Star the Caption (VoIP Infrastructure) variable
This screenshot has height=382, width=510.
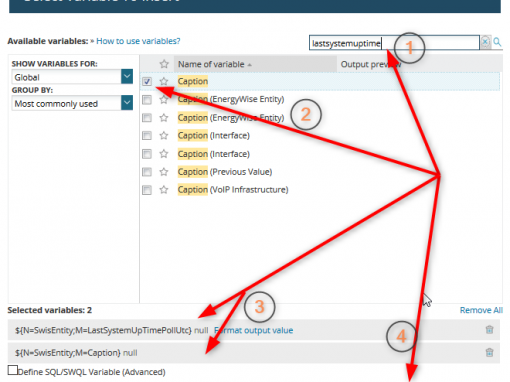point(164,190)
